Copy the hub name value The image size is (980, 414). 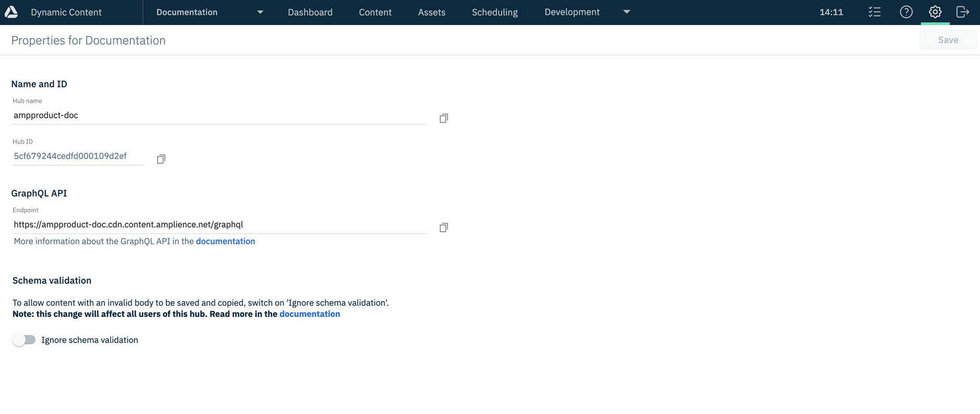pyautogui.click(x=444, y=118)
